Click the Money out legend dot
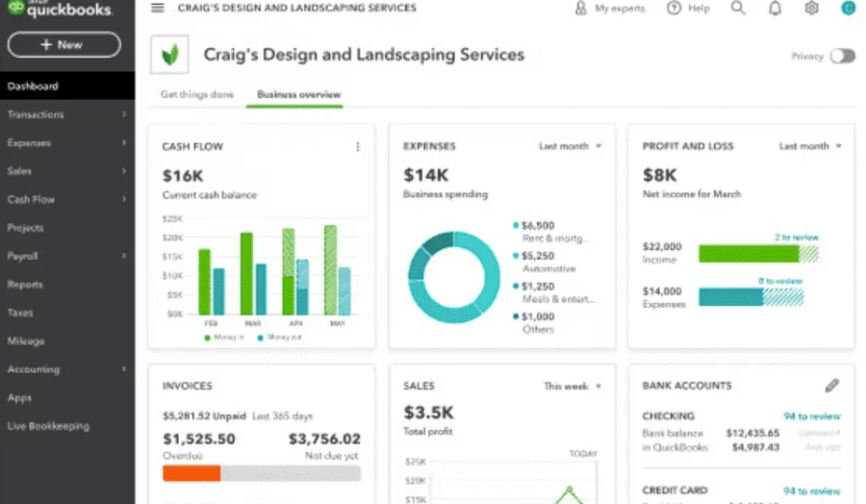 [x=260, y=338]
